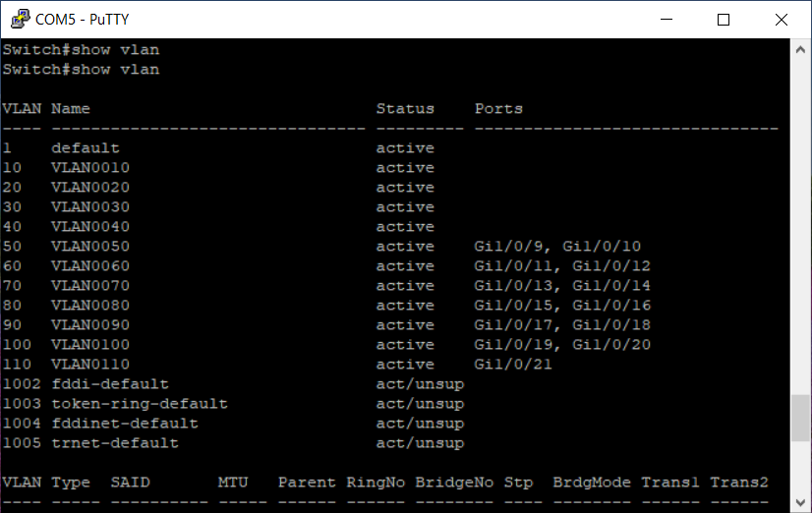The height and width of the screenshot is (513, 812).
Task: Close the COM5 PuTTY session window
Action: (782, 19)
